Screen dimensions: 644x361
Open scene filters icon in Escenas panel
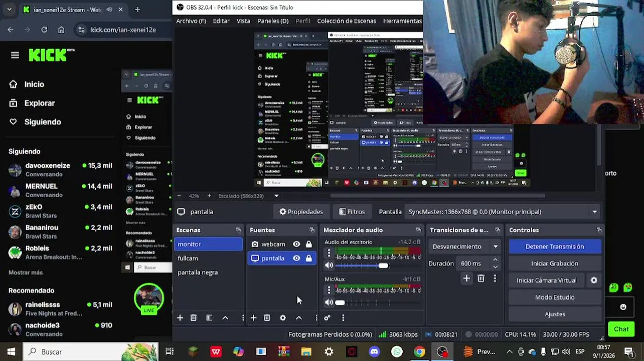pos(209,318)
